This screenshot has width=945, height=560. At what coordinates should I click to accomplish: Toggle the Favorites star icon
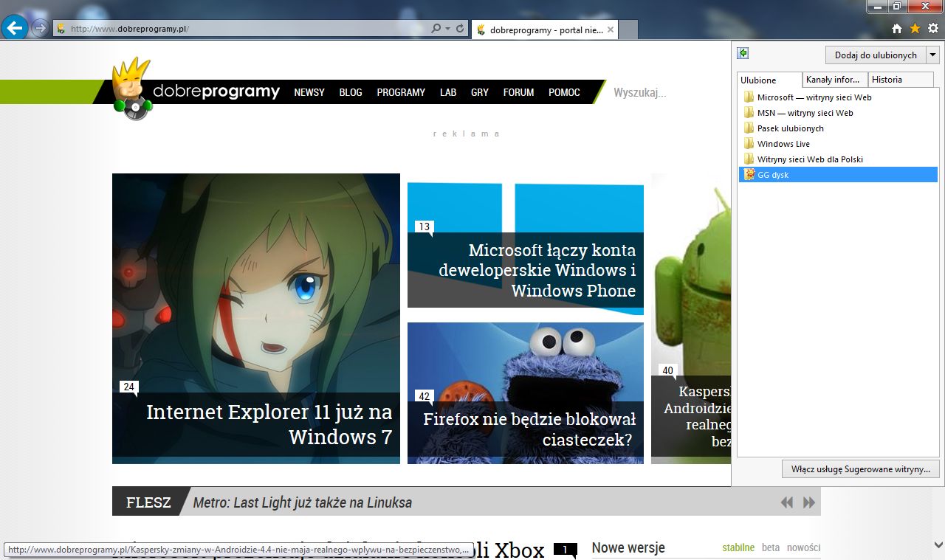coord(915,29)
